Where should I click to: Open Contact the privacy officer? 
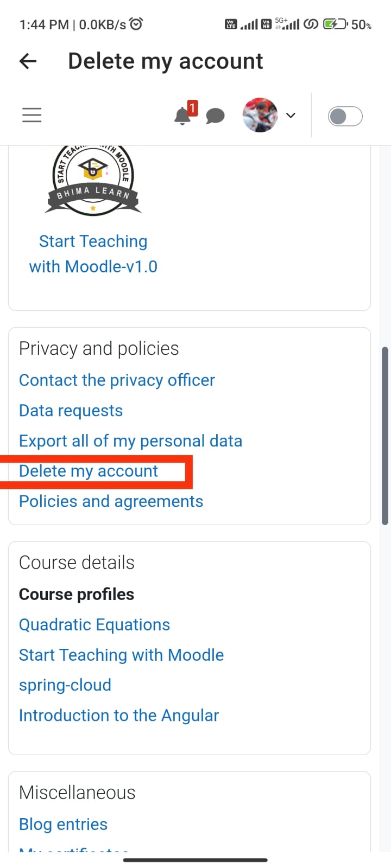coord(116,380)
